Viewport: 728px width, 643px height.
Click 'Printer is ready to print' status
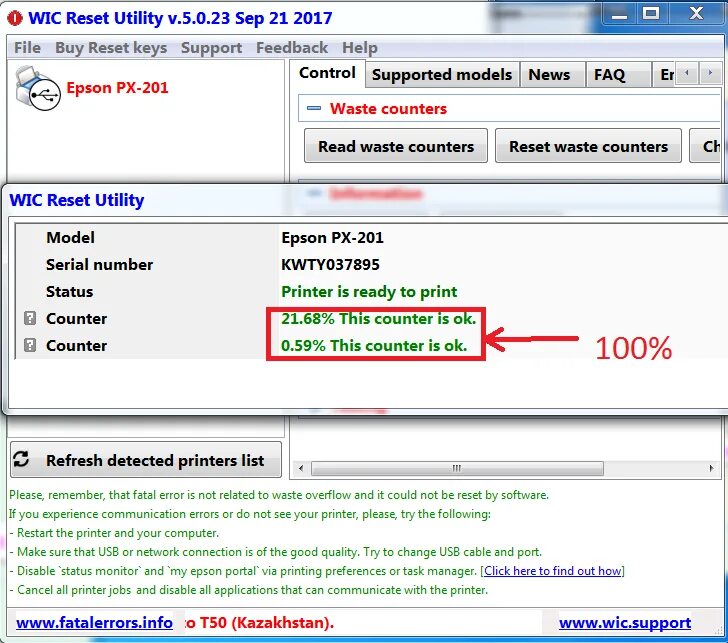369,292
